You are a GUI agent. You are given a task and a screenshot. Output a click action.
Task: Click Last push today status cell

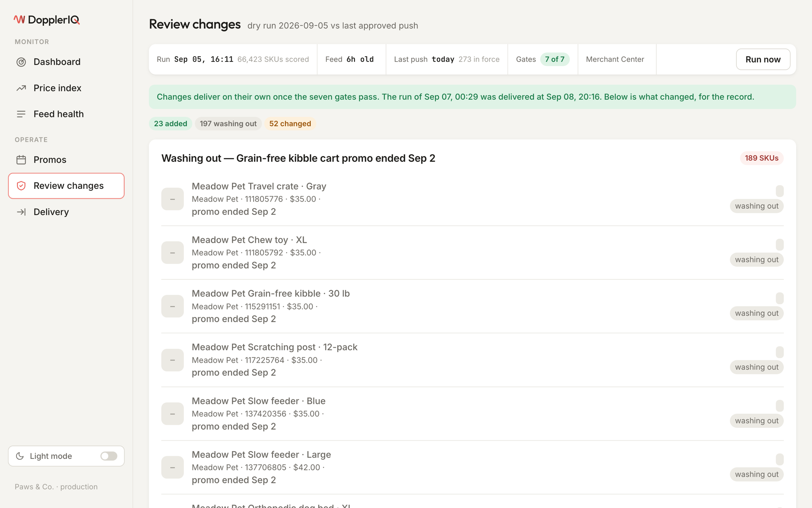click(447, 59)
